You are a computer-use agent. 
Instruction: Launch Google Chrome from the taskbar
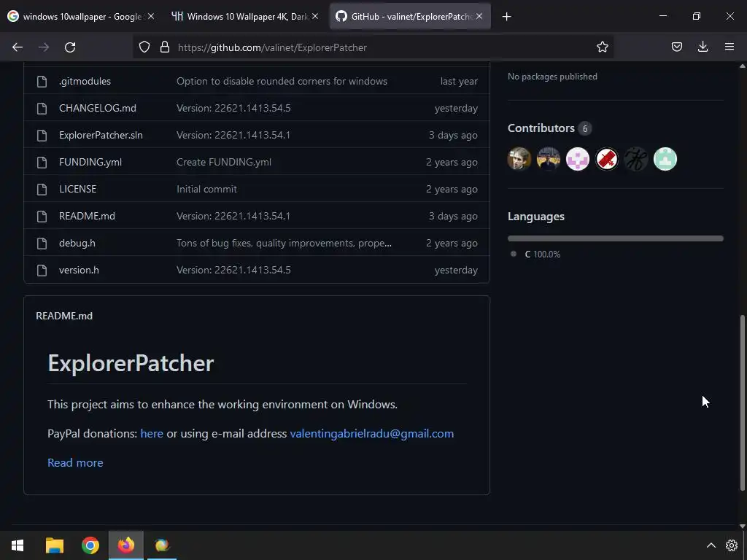click(90, 545)
